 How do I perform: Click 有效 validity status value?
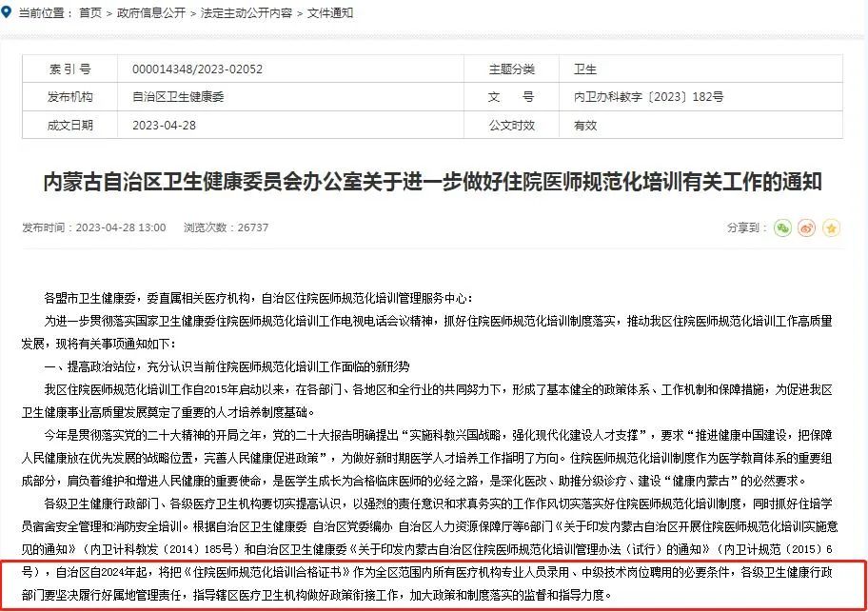[x=585, y=125]
